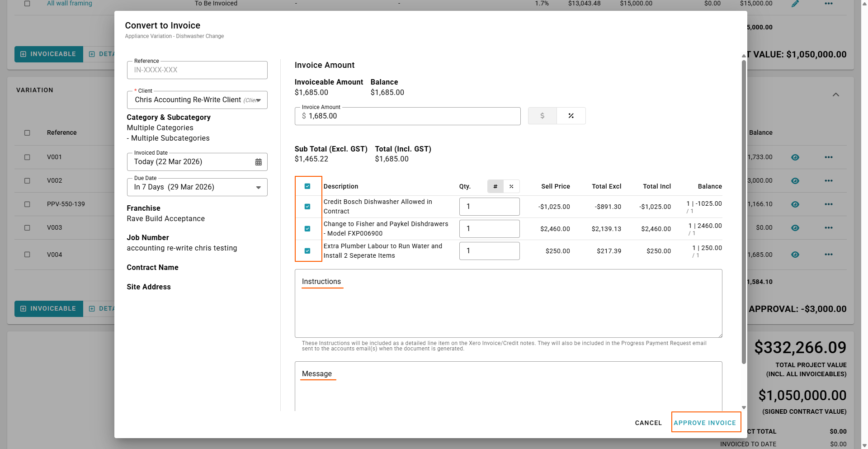Cancel the Convert to Invoice dialog
The width and height of the screenshot is (868, 449).
[648, 423]
